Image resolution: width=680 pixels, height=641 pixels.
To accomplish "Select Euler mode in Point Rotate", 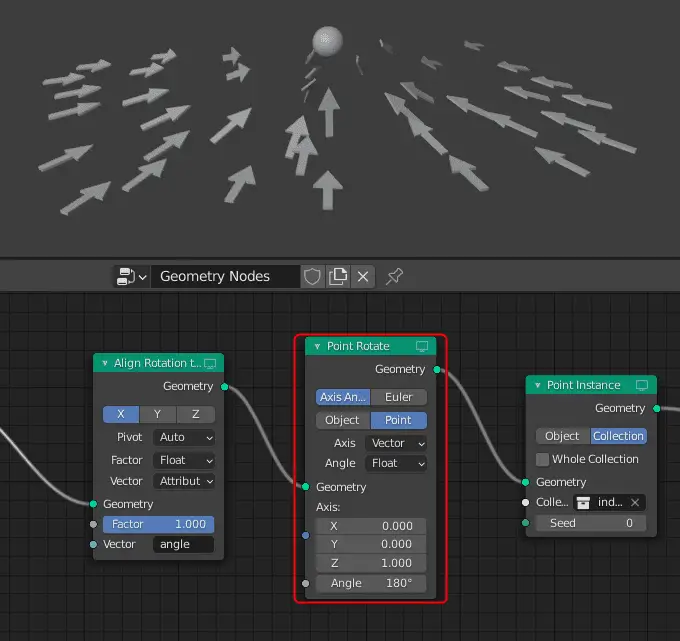I will (399, 397).
